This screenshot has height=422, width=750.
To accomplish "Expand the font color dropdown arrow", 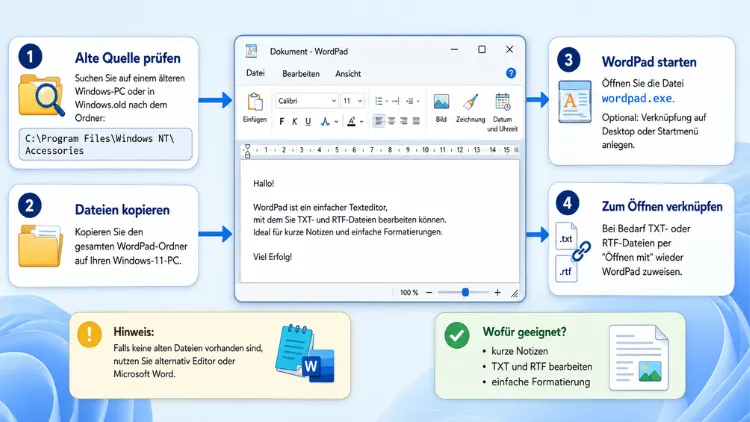I will point(362,122).
